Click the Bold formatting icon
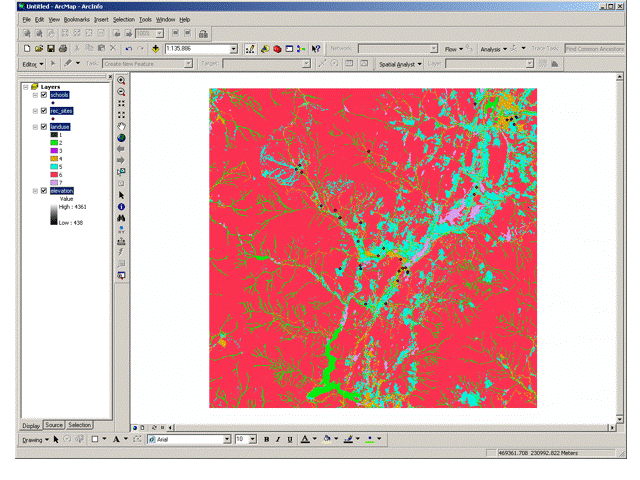The width and height of the screenshot is (640, 480). coord(267,439)
